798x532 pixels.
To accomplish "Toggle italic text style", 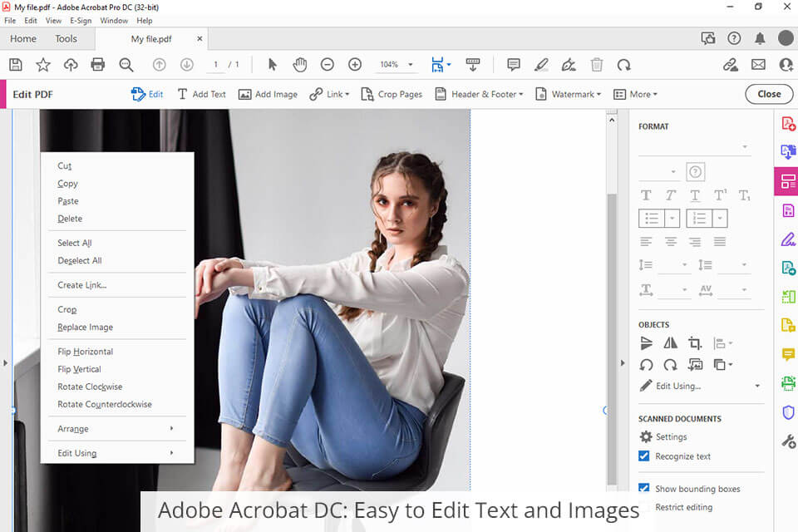I will [670, 195].
